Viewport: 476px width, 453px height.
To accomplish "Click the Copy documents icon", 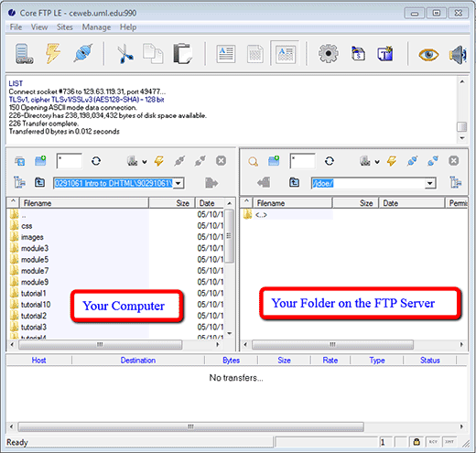I will tap(153, 54).
